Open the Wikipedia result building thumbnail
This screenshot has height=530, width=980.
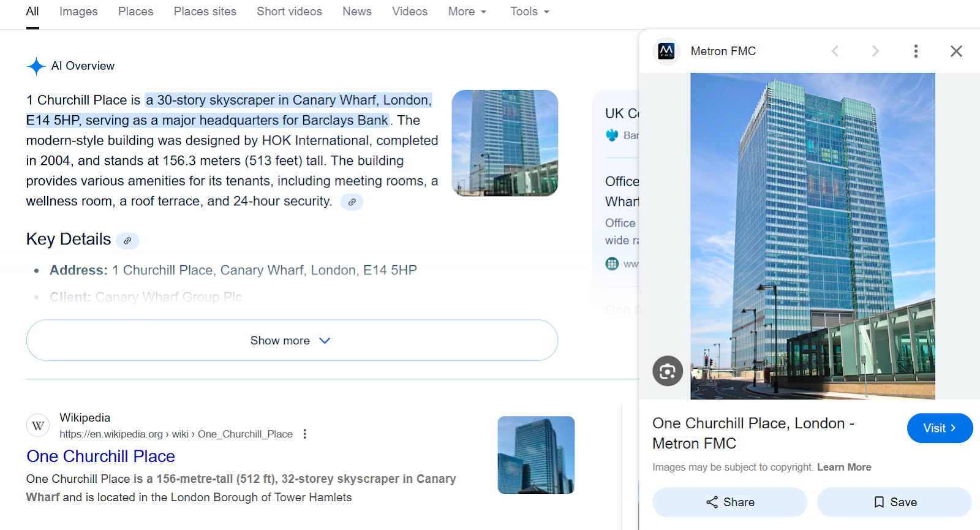point(536,455)
